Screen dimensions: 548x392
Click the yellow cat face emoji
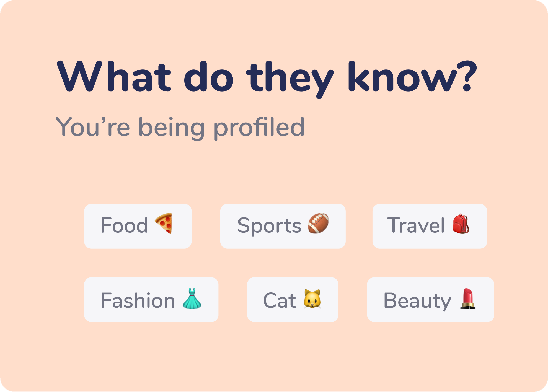tap(312, 299)
